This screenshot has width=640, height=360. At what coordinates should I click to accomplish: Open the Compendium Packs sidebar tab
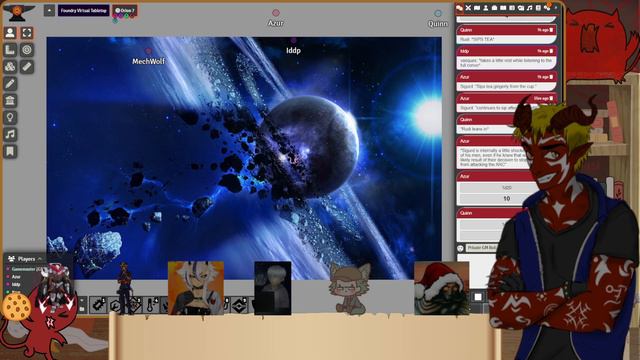538,8
